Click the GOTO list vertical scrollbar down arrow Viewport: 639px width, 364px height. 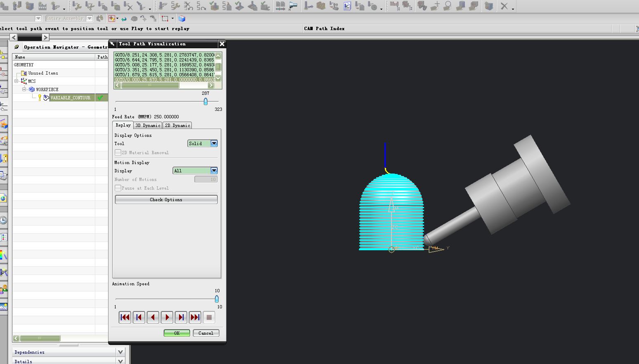pyautogui.click(x=218, y=78)
